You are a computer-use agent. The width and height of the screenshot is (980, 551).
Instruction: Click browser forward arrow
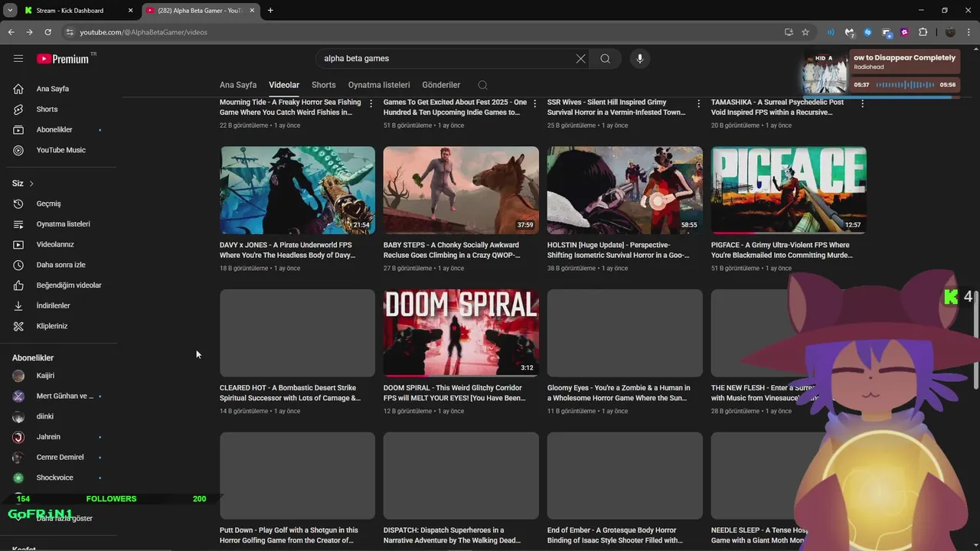pyautogui.click(x=29, y=32)
